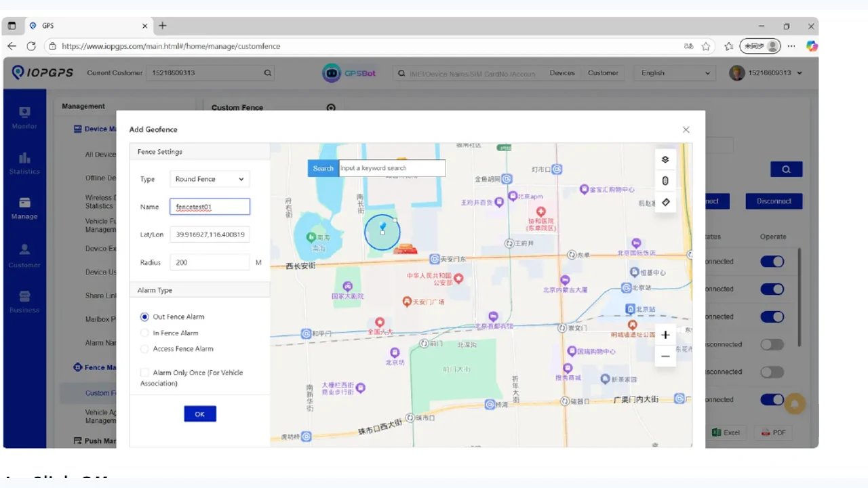Click the map Search button
868x488 pixels.
tap(323, 168)
